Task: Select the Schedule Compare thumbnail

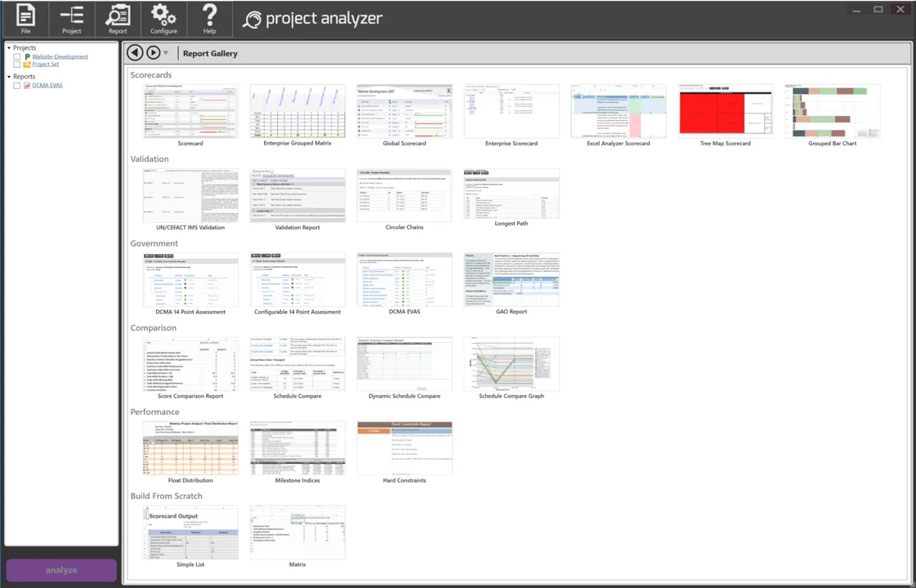Action: (x=297, y=363)
